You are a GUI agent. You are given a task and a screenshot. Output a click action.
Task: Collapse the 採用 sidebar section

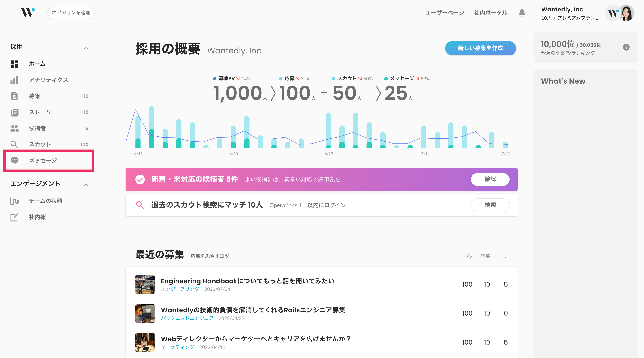(86, 47)
